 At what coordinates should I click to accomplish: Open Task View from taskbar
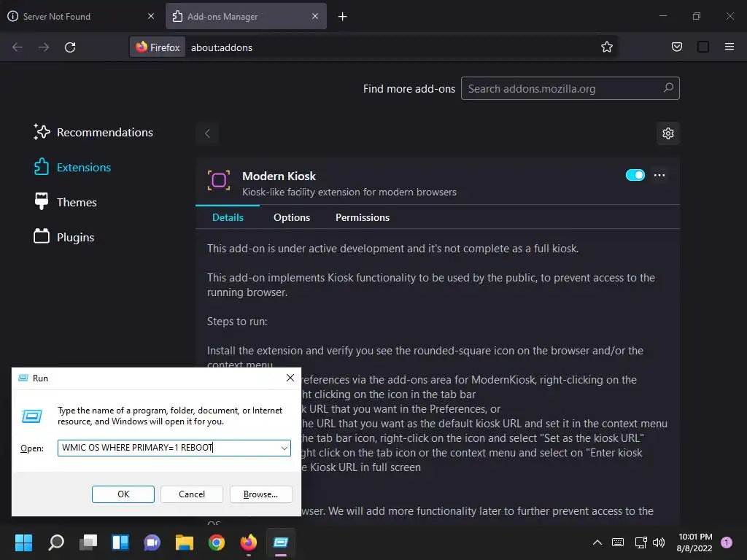point(88,542)
